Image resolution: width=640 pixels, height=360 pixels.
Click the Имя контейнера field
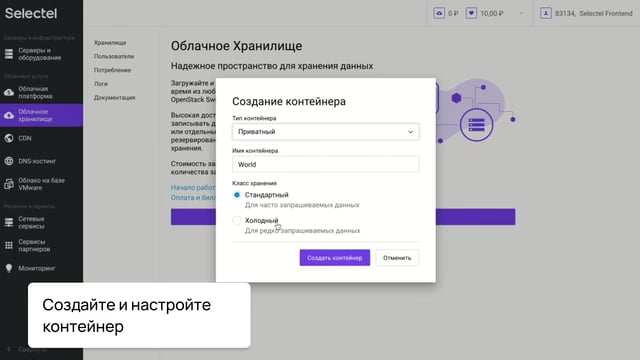click(x=325, y=164)
